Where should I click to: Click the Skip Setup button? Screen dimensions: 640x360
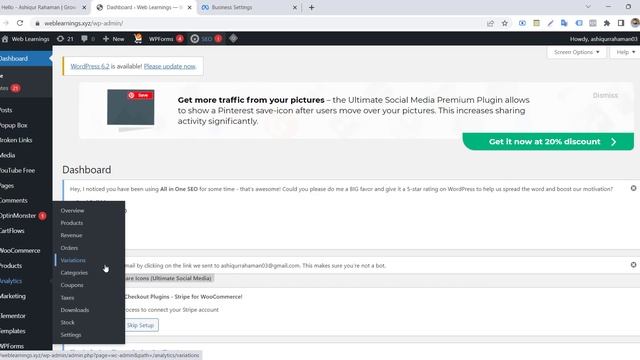[140, 325]
